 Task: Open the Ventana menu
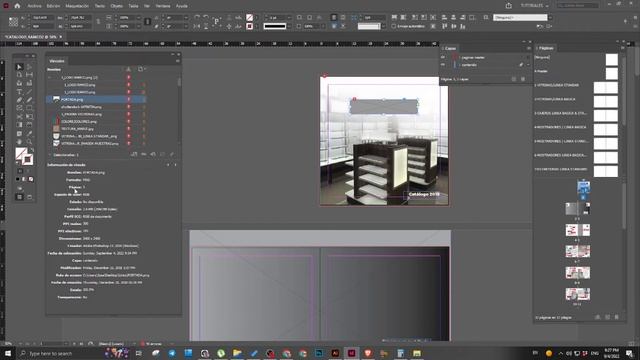(163, 6)
